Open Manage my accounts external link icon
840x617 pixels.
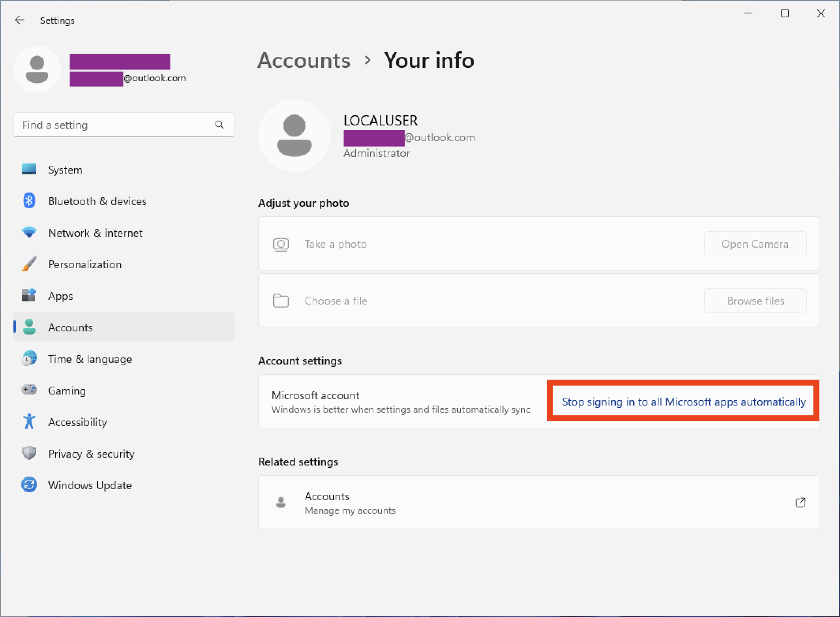pos(801,503)
